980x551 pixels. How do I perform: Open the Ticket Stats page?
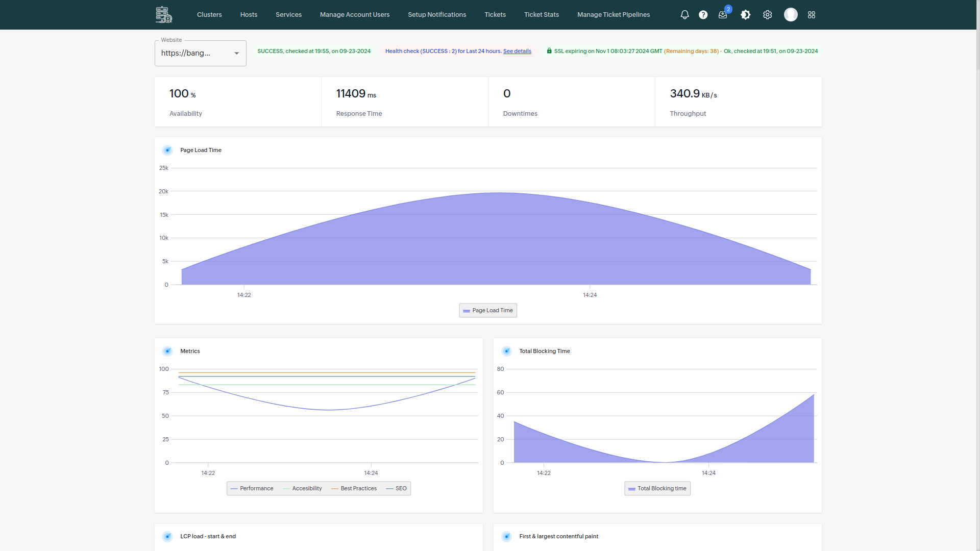pyautogui.click(x=542, y=15)
